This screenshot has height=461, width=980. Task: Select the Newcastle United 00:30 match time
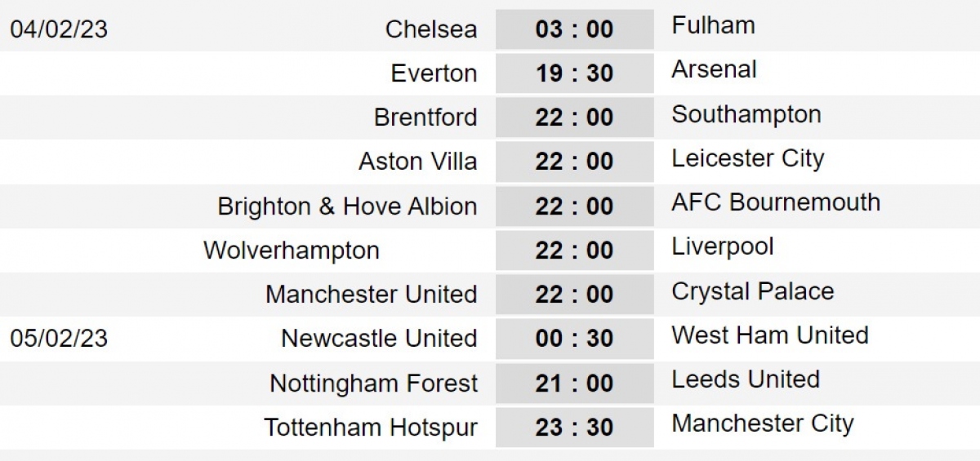click(574, 339)
